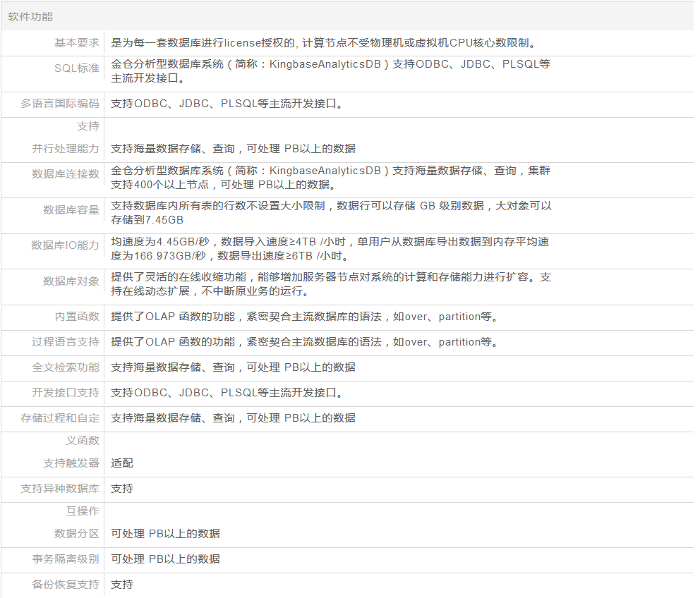The height and width of the screenshot is (598, 700).
Task: Click the OLAP 函数 description beside 过程语言支持
Action: pos(304,342)
